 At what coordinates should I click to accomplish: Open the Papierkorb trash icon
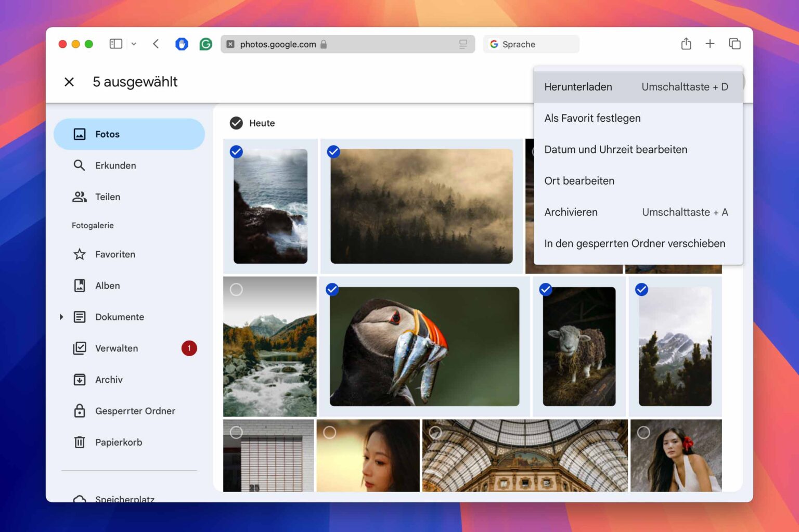(79, 443)
